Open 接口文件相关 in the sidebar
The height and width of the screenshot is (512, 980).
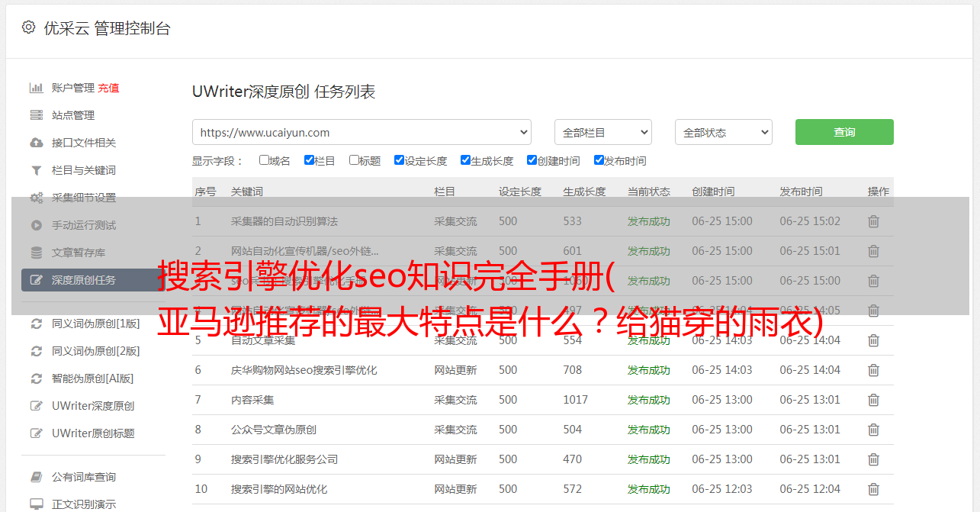[84, 143]
